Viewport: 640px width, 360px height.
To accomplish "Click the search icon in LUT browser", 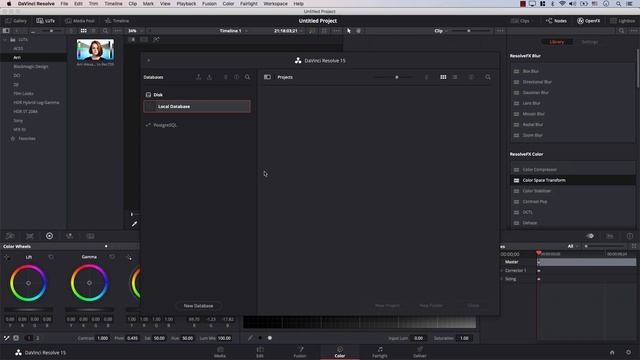I will 105,31.
